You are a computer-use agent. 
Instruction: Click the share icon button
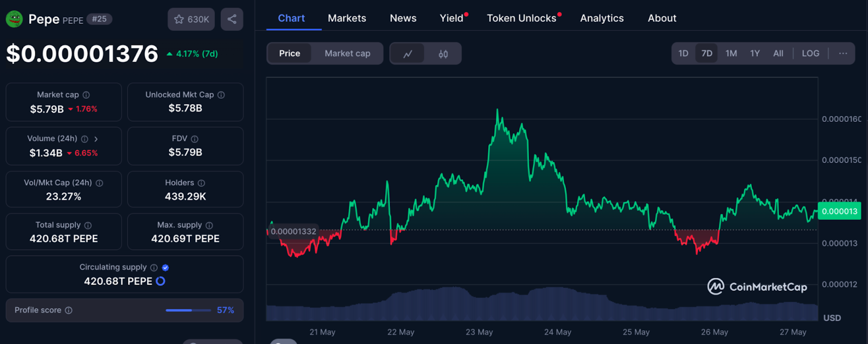(232, 19)
